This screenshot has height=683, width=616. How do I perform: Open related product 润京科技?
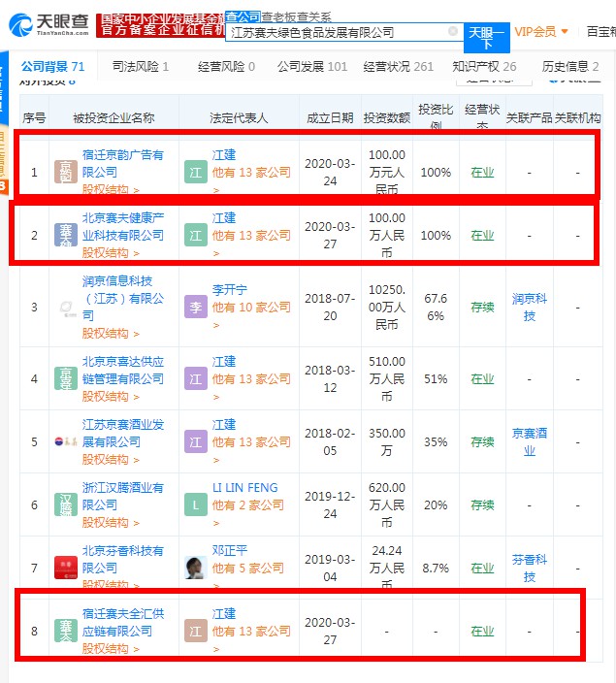530,308
